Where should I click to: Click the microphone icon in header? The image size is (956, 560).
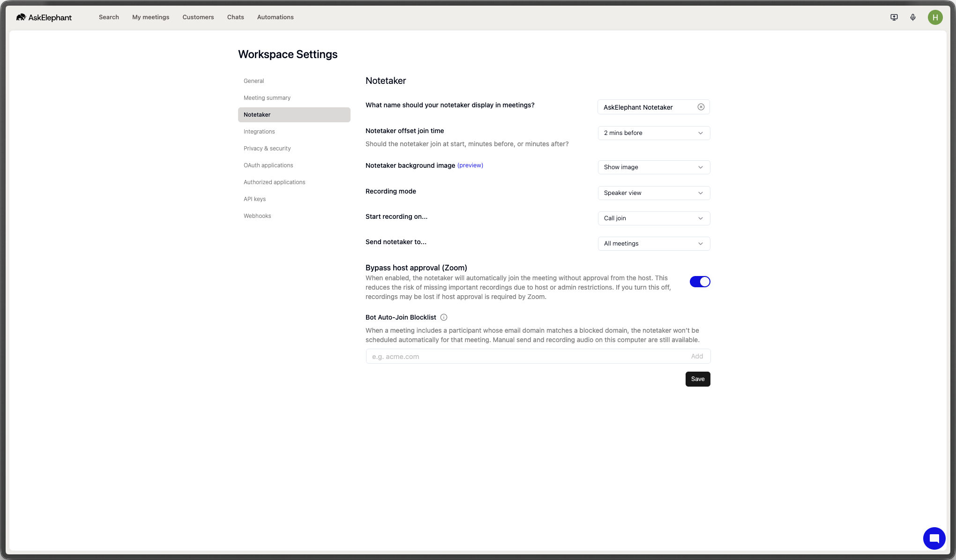(x=913, y=17)
